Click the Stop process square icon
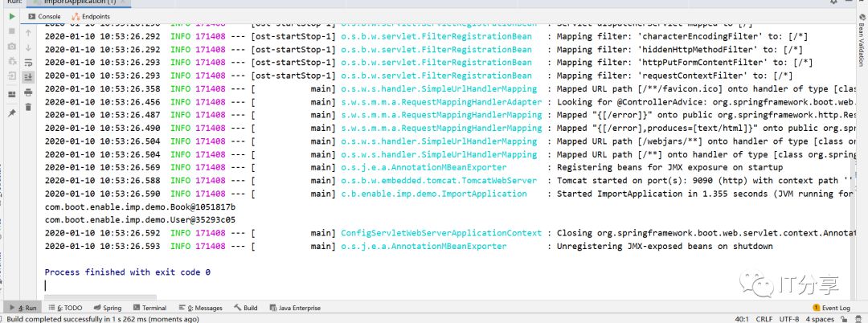This screenshot has height=323, width=868. pos(11,31)
